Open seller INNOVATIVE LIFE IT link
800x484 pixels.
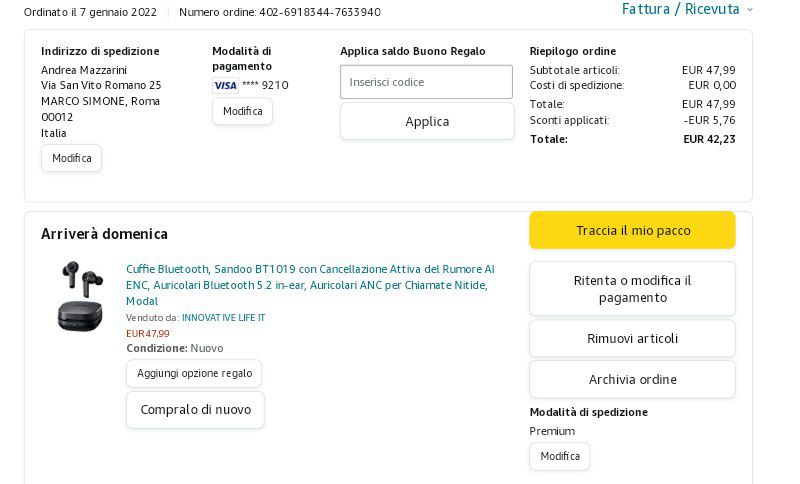coord(223,317)
